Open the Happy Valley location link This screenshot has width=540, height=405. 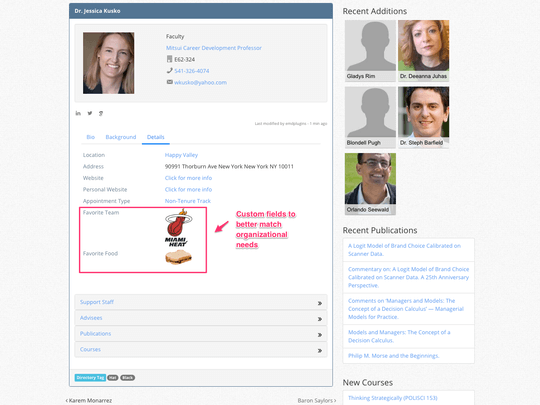(x=181, y=155)
